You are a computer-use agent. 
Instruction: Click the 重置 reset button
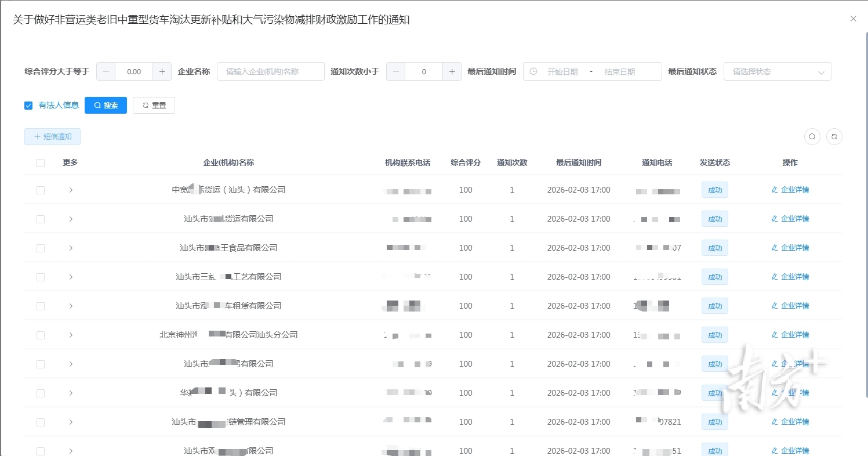tap(154, 105)
